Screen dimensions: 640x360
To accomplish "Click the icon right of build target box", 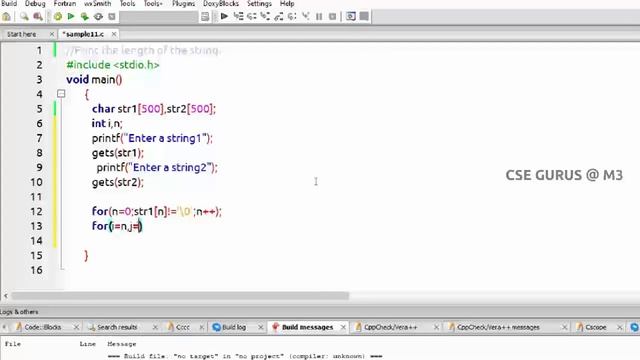I will click(x=205, y=17).
